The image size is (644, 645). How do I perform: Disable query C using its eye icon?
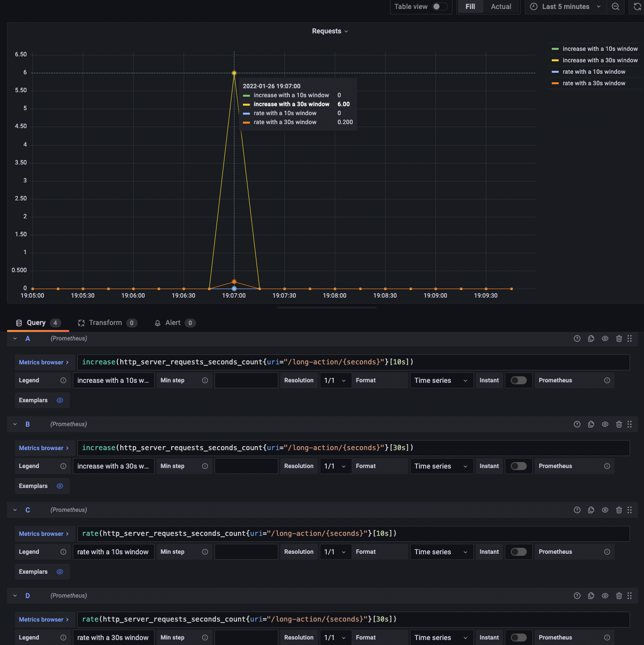(605, 510)
